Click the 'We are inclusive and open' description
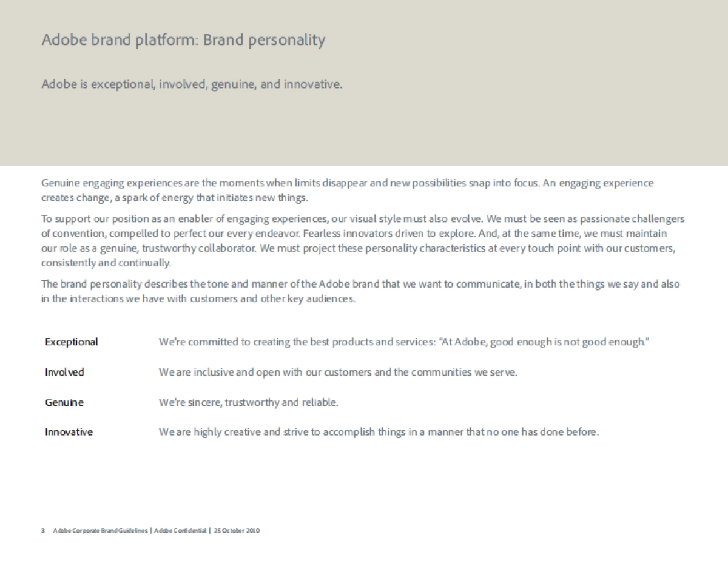The width and height of the screenshot is (728, 563). click(338, 373)
